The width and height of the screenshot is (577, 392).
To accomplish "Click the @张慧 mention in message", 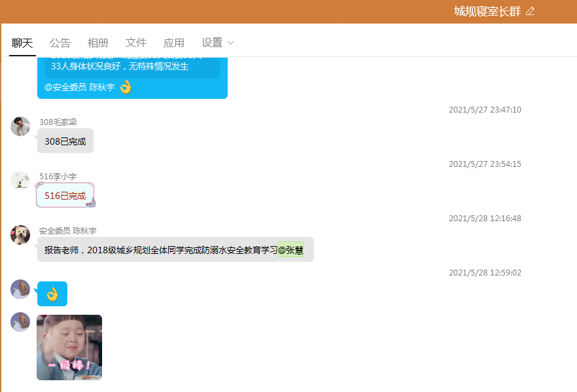I will pos(291,250).
